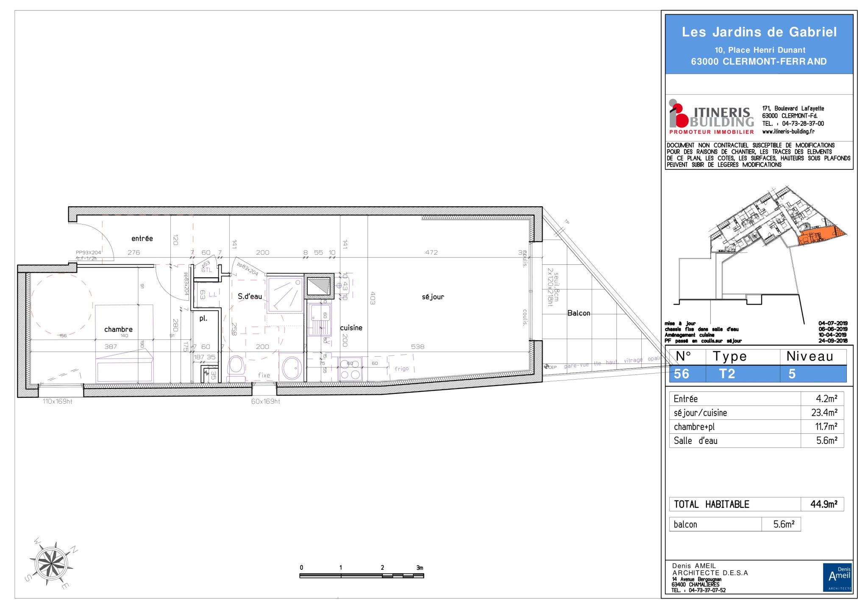Viewport: 868px width, 613px height.
Task: Click the orange highlighted unit on site plan
Action: pos(820,236)
